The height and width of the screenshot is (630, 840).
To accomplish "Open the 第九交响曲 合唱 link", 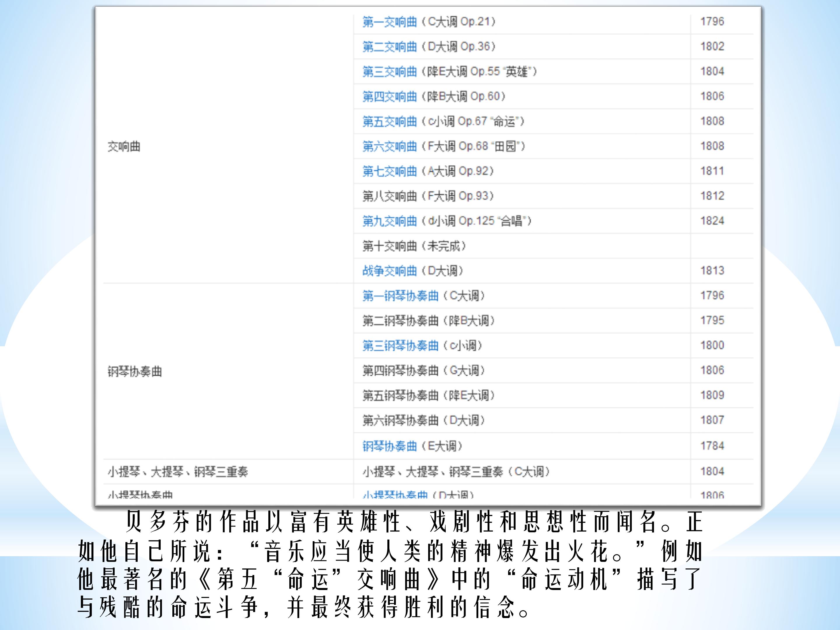I will tap(390, 221).
